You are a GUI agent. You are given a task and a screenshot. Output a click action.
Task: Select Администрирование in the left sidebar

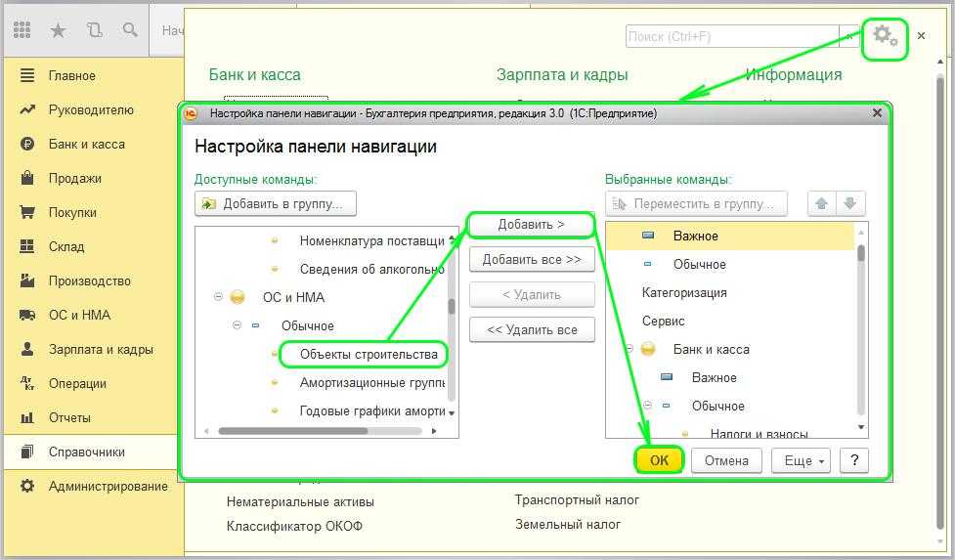pos(108,486)
